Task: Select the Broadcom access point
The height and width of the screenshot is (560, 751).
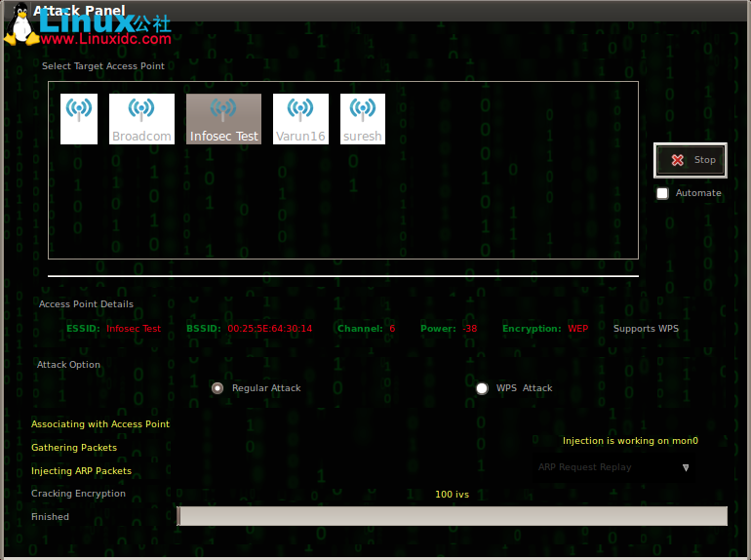Action: tap(141, 118)
